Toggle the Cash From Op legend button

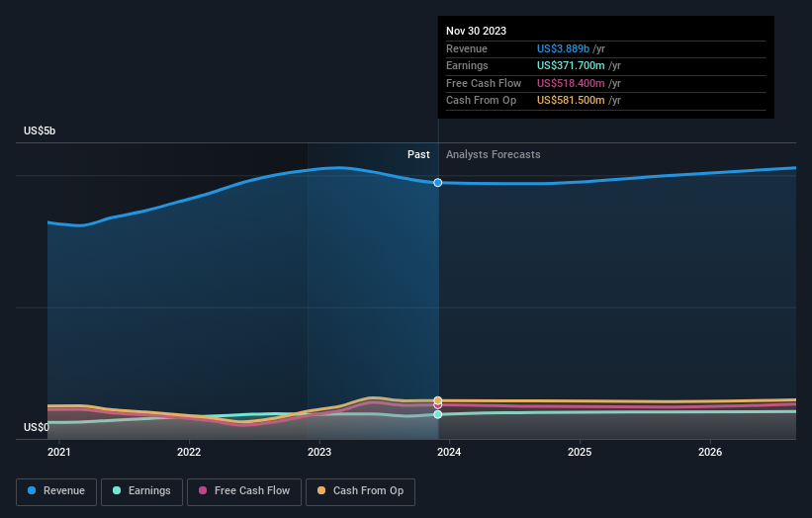coord(360,491)
